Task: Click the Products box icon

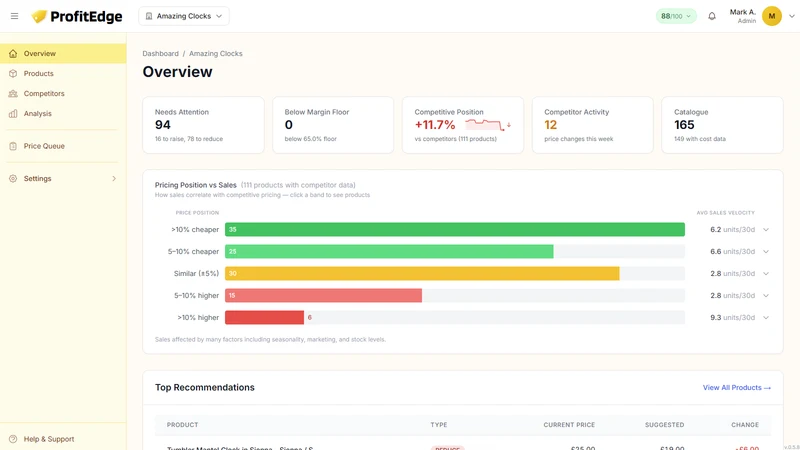Action: [x=13, y=73]
